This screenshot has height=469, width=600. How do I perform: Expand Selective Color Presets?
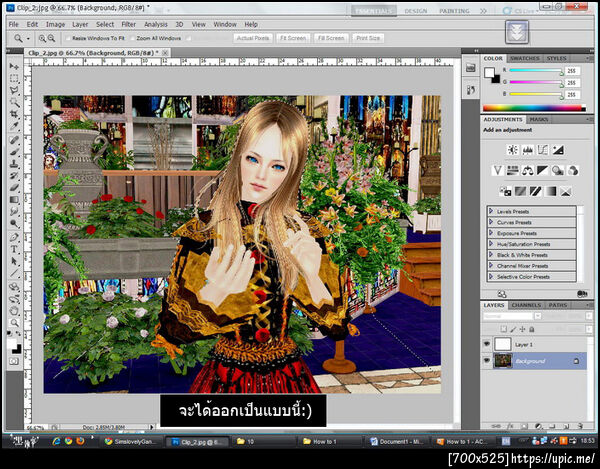(x=491, y=277)
